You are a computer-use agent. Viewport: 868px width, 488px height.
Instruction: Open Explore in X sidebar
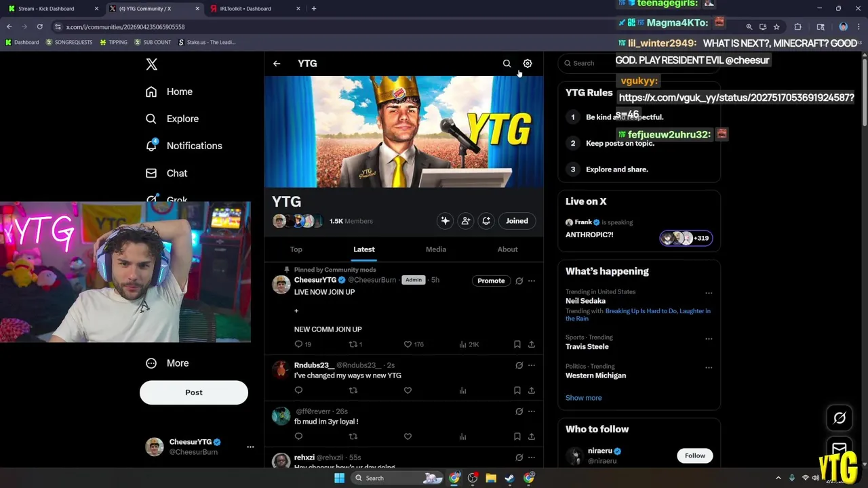point(172,119)
